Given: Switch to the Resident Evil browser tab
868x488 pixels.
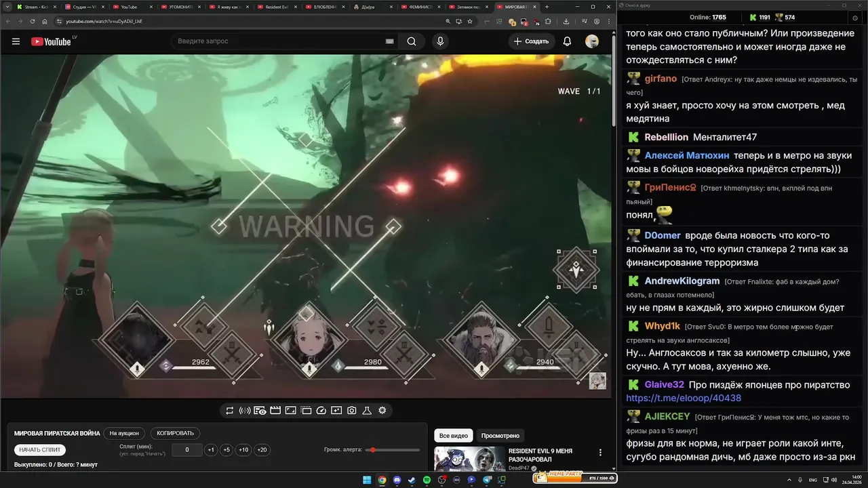Looking at the screenshot, I should coord(277,7).
